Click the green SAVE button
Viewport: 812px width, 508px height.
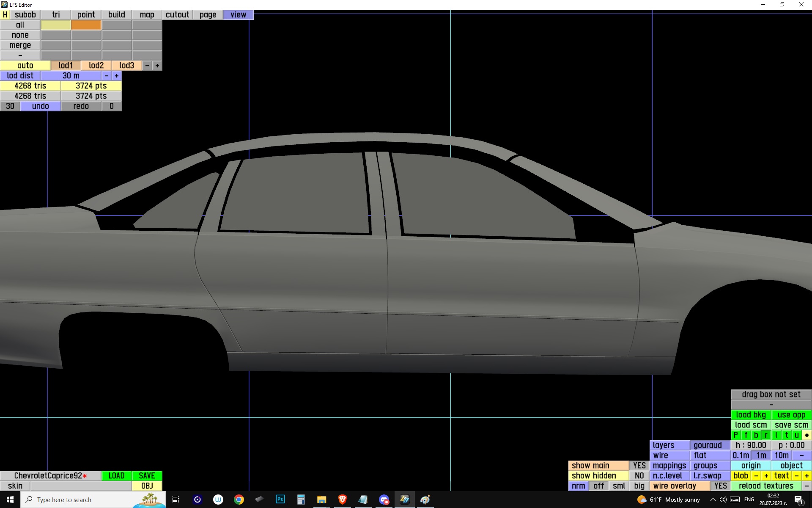point(147,476)
